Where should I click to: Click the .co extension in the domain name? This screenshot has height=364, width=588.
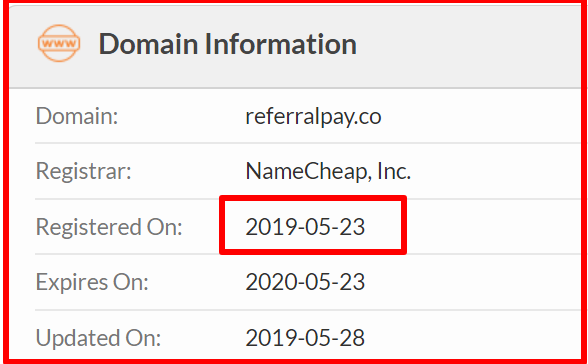point(369,116)
